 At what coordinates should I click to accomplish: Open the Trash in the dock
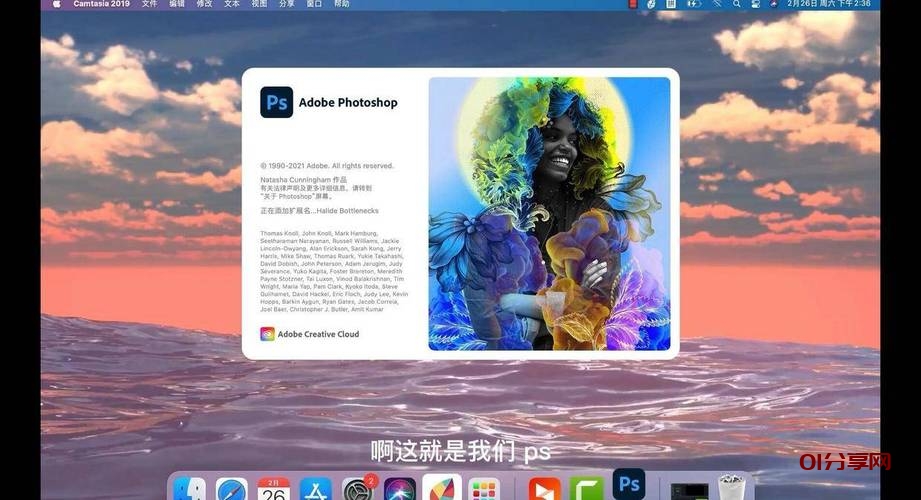click(x=732, y=489)
